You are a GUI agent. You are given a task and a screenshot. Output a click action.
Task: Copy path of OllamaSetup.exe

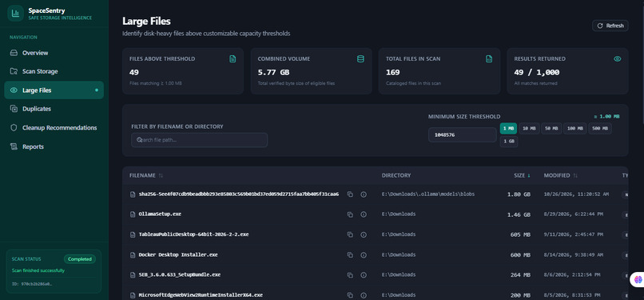(350, 214)
